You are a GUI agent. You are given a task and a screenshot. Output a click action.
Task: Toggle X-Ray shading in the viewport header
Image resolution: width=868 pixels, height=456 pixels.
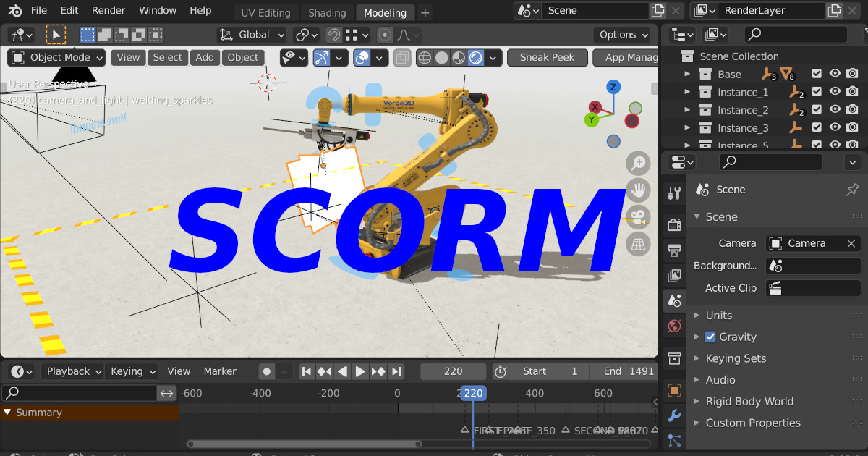[402, 57]
